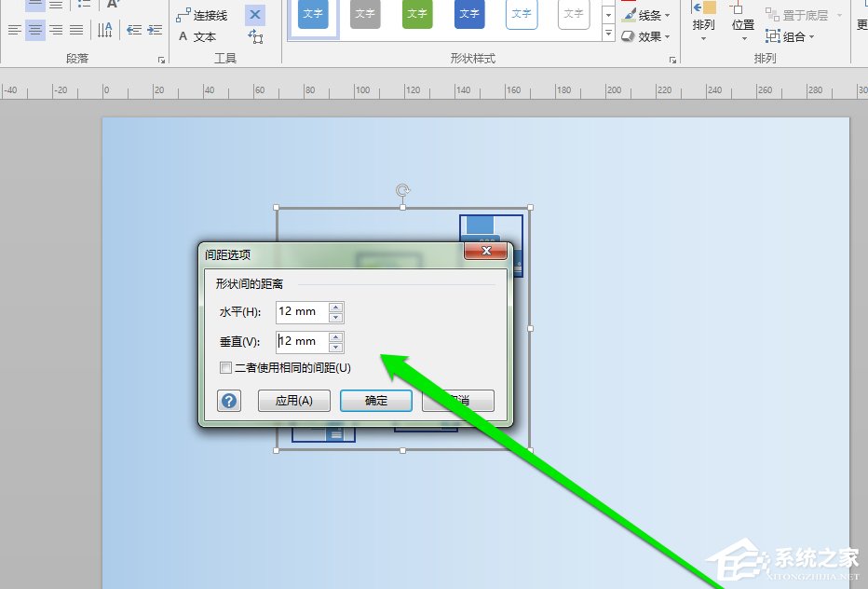Image resolution: width=868 pixels, height=589 pixels.
Task: Click the help icon in spacing dialog
Action: (x=229, y=401)
